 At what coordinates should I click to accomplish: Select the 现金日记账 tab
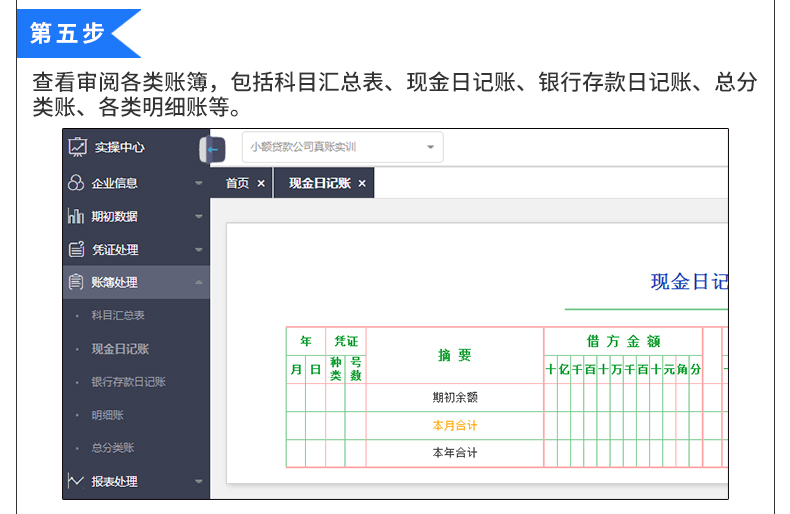(x=319, y=183)
